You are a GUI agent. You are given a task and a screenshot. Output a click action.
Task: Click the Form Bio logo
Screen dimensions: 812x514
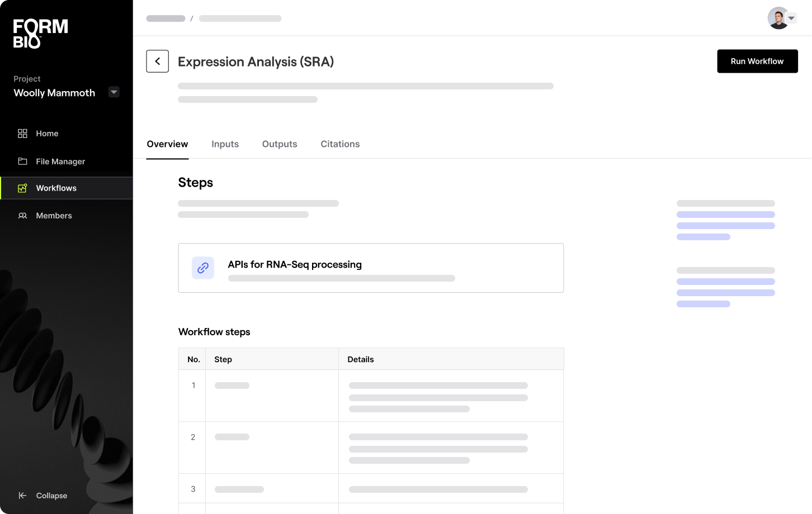click(40, 34)
